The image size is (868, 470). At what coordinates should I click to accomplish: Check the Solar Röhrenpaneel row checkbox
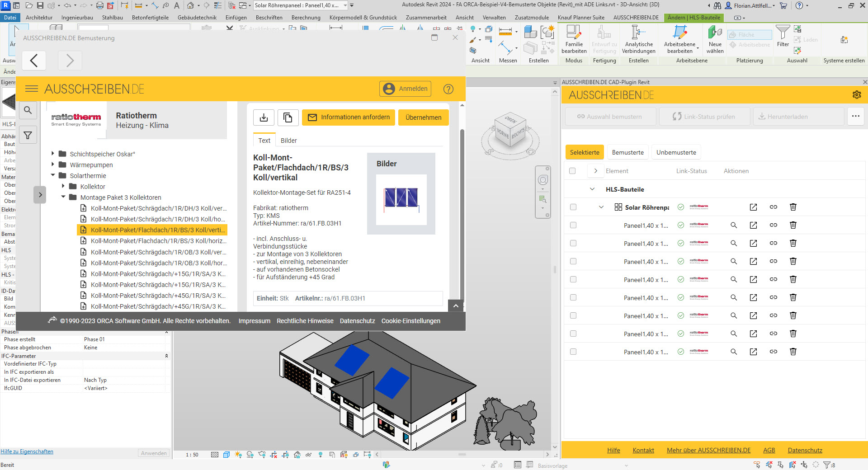(573, 207)
